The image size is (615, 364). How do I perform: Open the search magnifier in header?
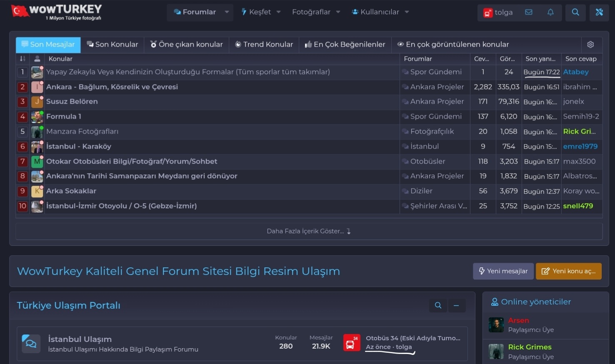click(x=575, y=12)
